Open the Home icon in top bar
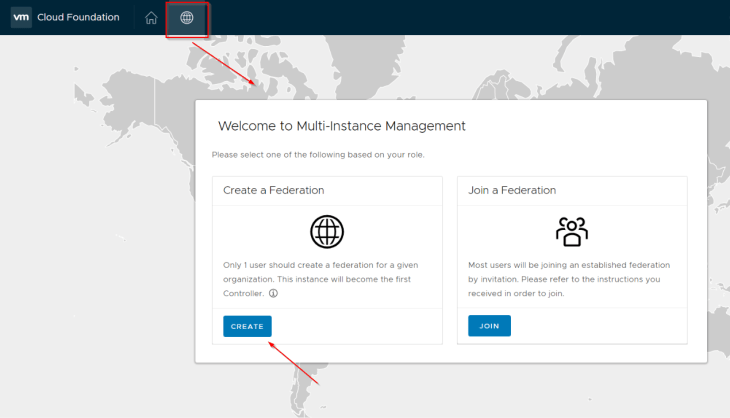Image resolution: width=730 pixels, height=418 pixels. (x=151, y=18)
